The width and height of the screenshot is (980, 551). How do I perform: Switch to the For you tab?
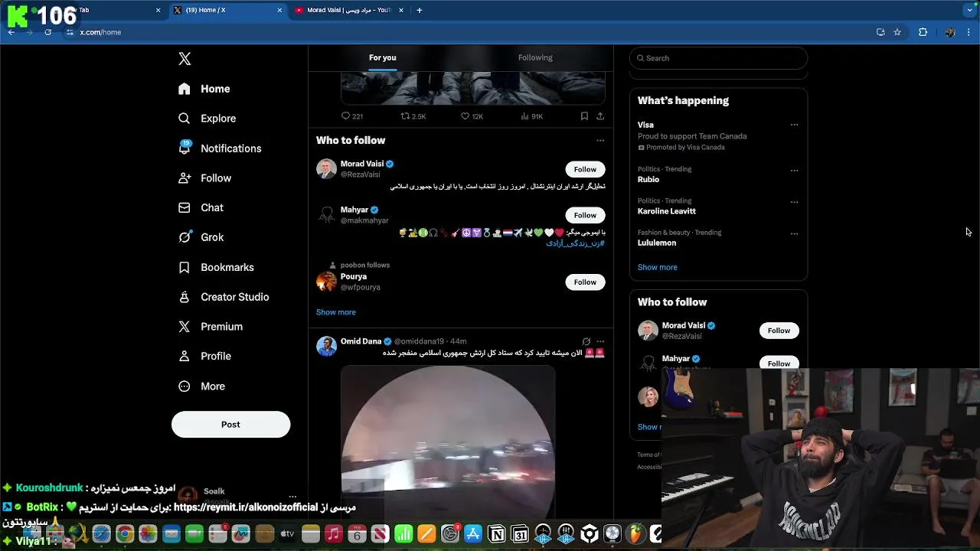(x=382, y=57)
